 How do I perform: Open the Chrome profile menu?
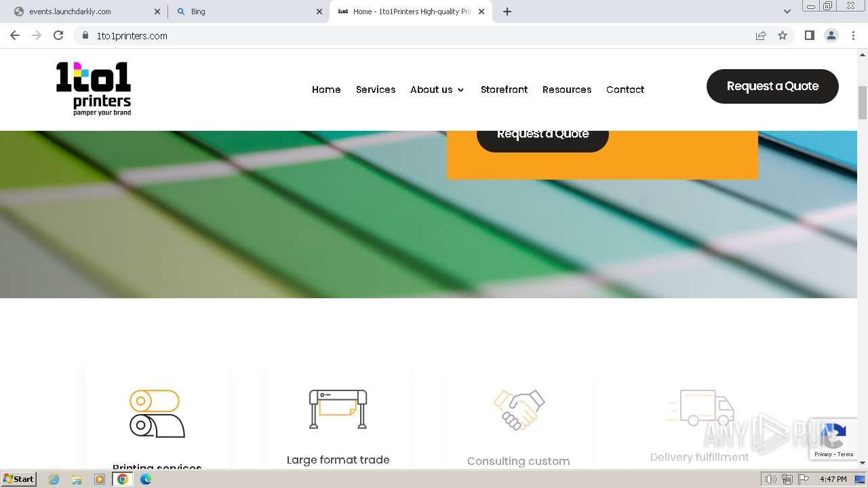pyautogui.click(x=831, y=36)
